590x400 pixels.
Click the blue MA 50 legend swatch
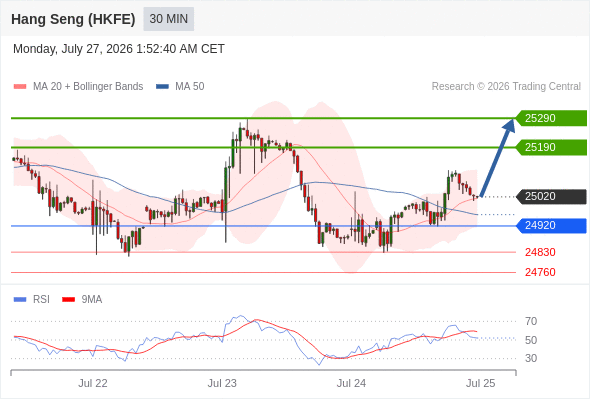click(x=162, y=87)
